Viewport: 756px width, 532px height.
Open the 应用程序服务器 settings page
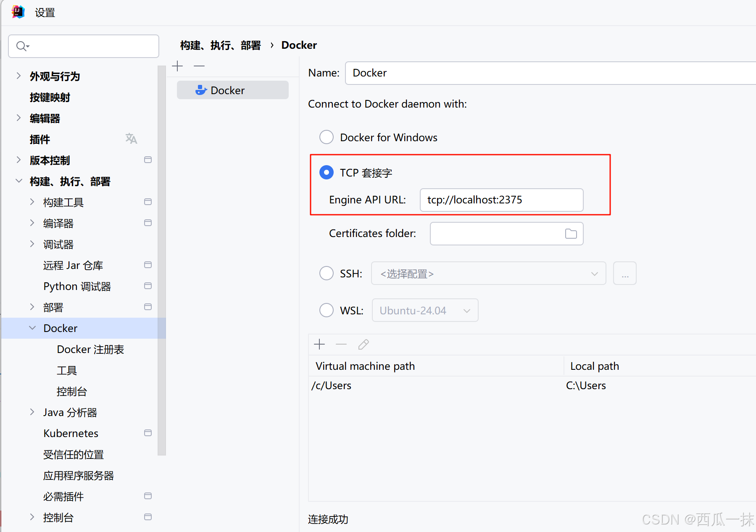tap(79, 476)
